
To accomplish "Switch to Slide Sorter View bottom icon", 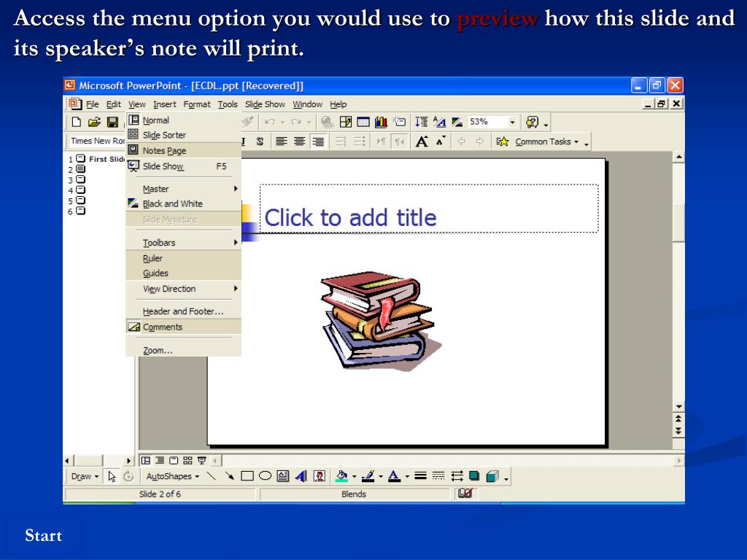I will (x=187, y=461).
